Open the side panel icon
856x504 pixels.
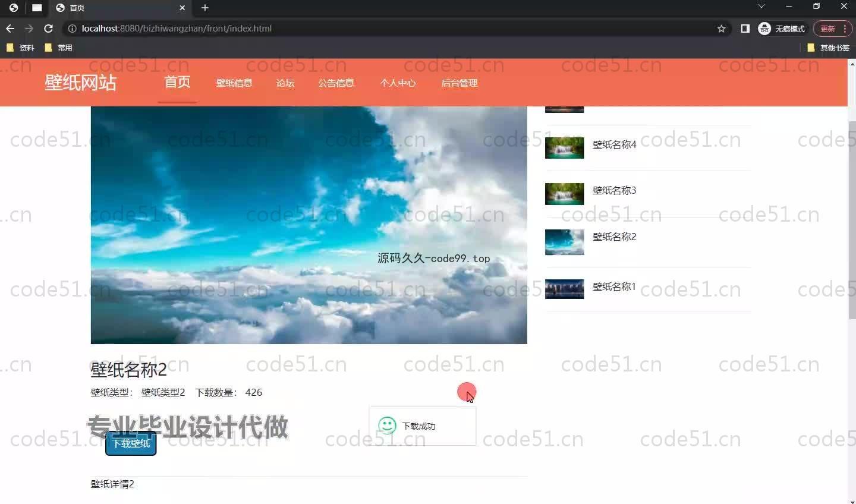[745, 29]
